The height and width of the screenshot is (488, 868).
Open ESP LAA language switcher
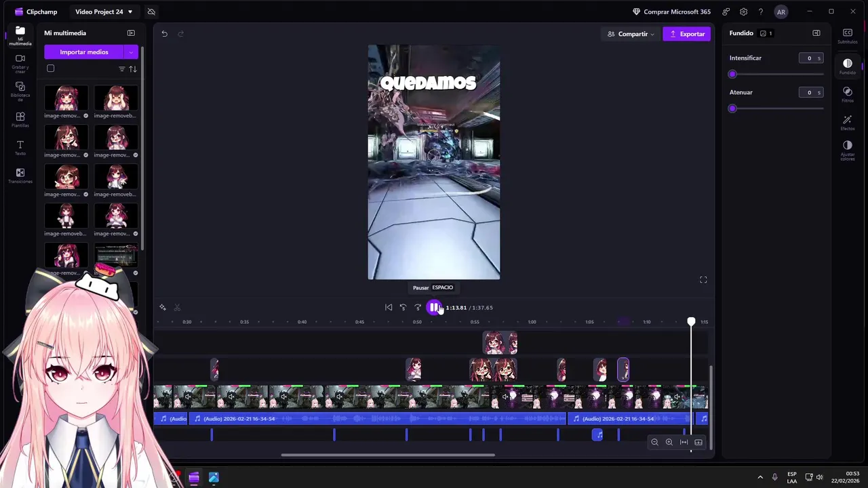792,477
